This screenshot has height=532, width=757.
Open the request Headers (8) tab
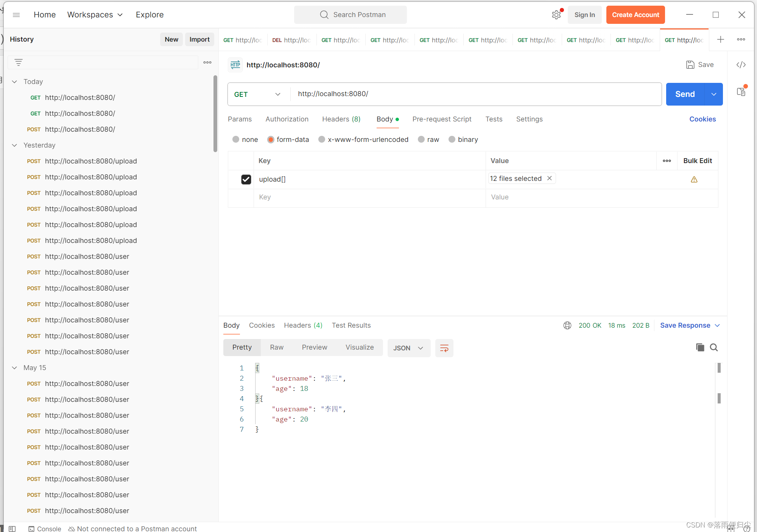coord(341,119)
